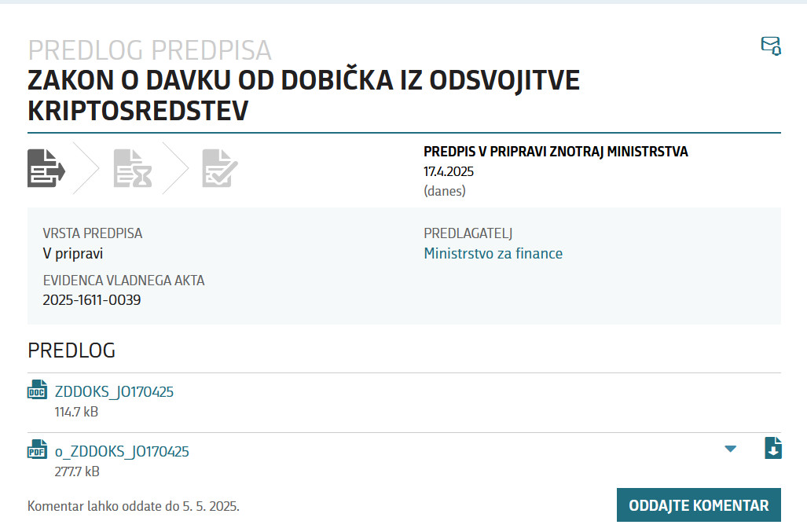Click the law title heading about KRIPTOSREDSTEV
Screen dimensions: 807x532
(x=303, y=95)
